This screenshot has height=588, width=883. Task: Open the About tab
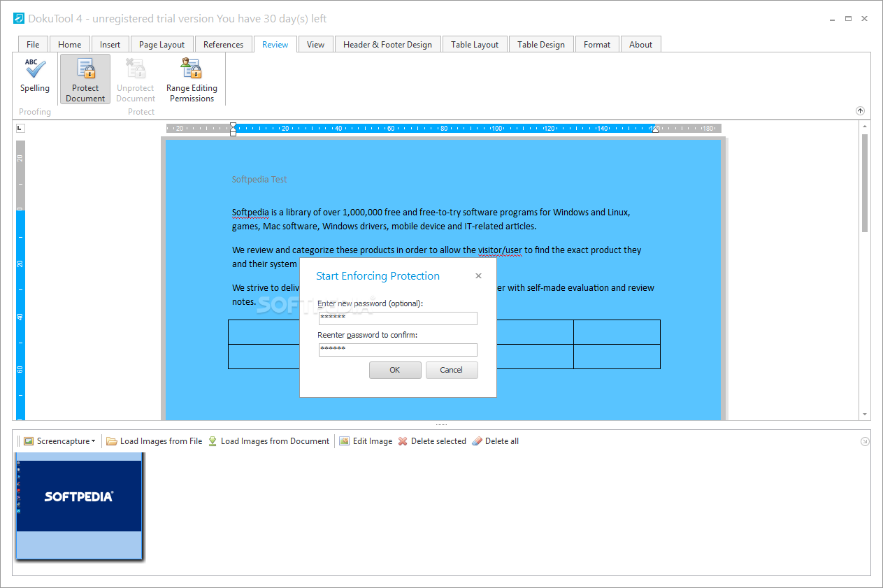coord(640,44)
